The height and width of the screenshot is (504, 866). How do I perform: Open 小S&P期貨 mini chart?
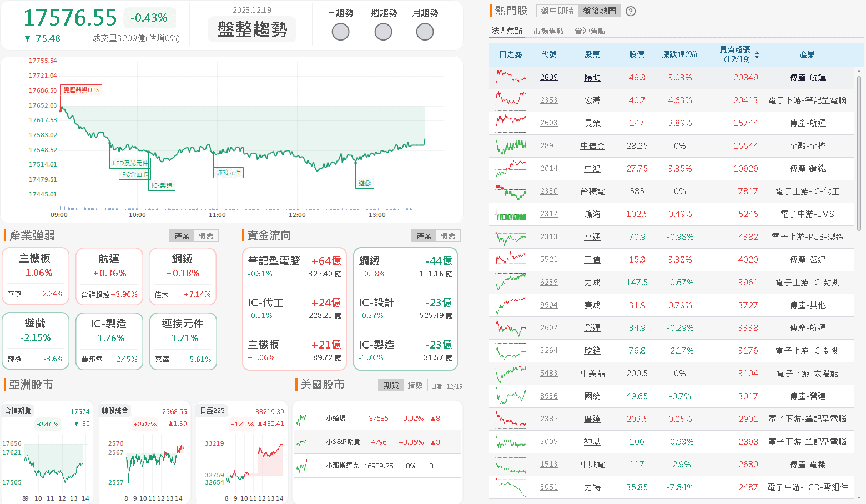tap(308, 442)
